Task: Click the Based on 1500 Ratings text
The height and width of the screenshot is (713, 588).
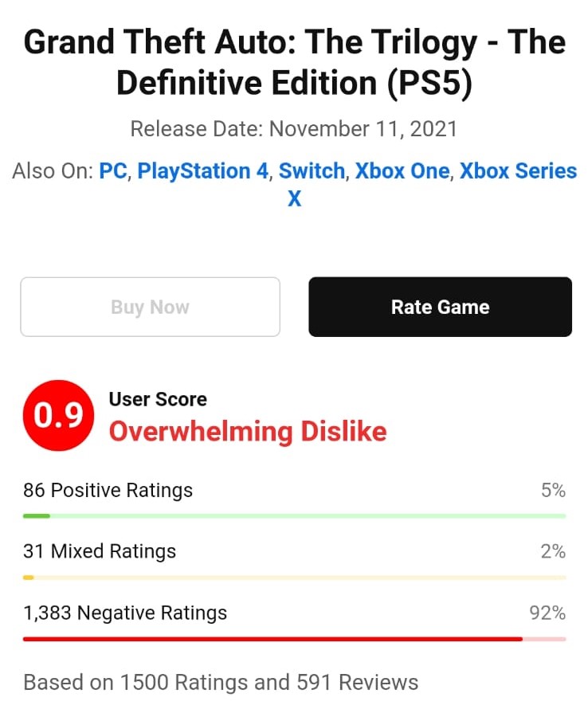Action: click(x=221, y=682)
